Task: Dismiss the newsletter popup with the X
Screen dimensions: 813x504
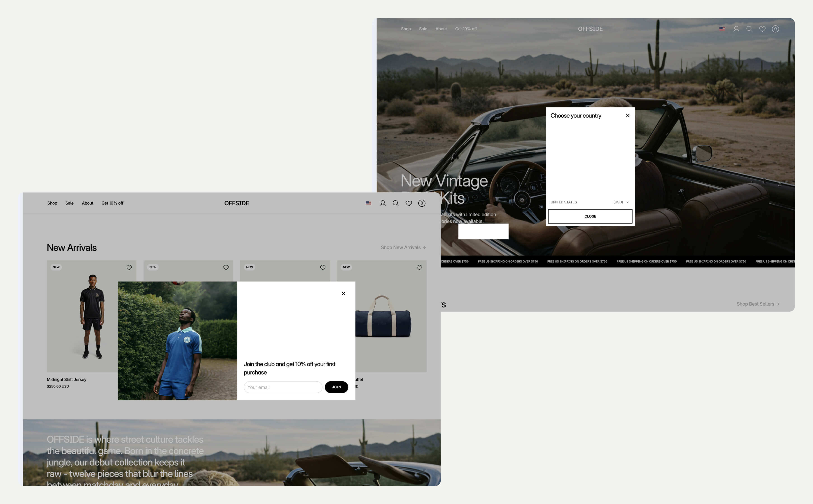Action: point(343,293)
